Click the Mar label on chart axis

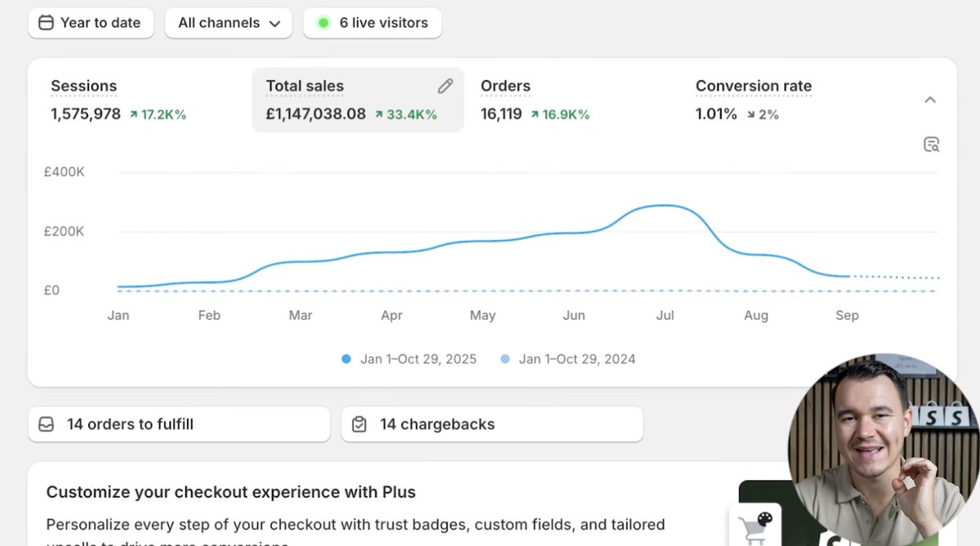pyautogui.click(x=301, y=315)
